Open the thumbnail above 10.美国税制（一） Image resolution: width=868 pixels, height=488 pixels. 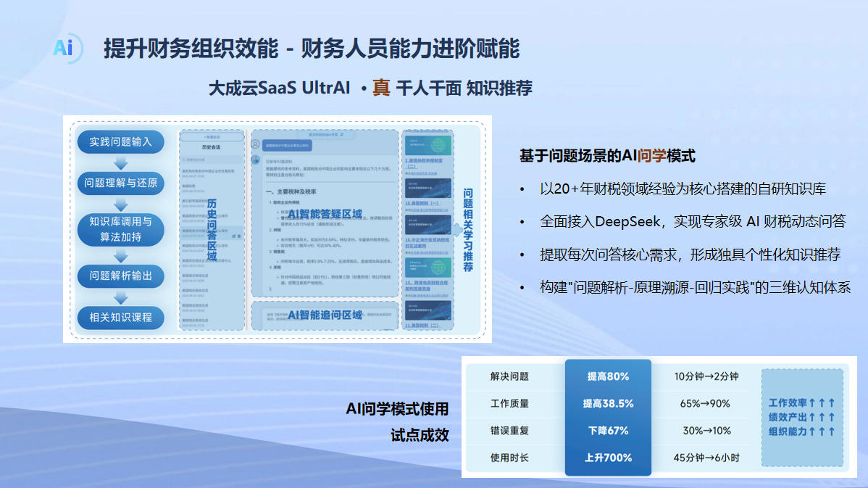[428, 188]
